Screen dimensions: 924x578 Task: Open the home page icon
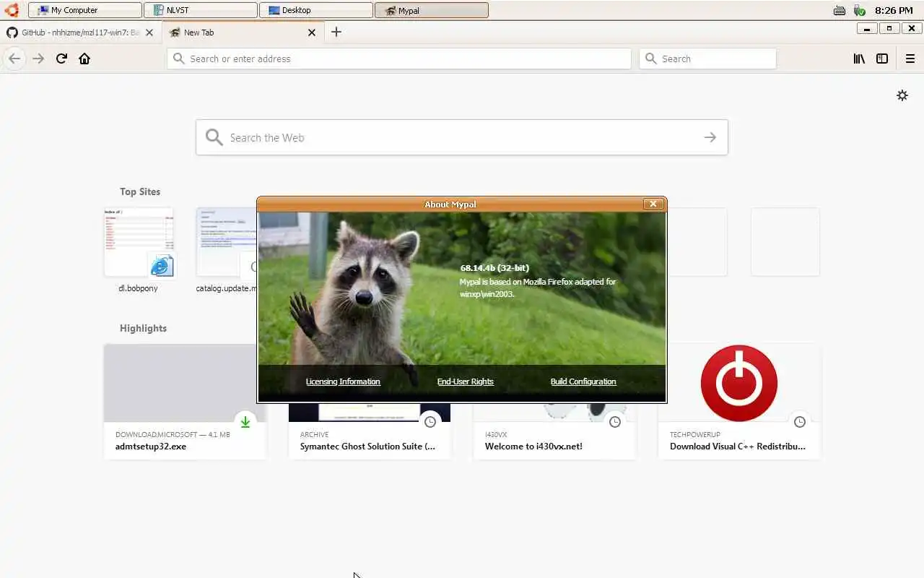[x=84, y=59]
